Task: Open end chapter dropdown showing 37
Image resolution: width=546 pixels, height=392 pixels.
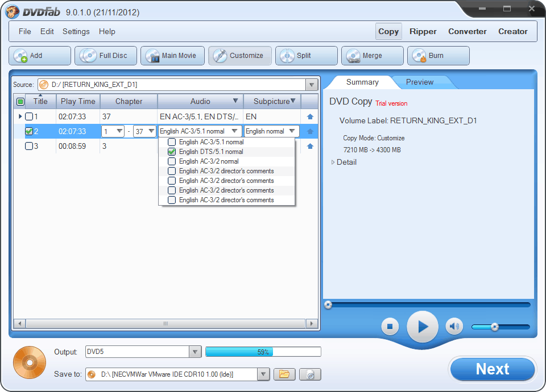Action: tap(151, 131)
